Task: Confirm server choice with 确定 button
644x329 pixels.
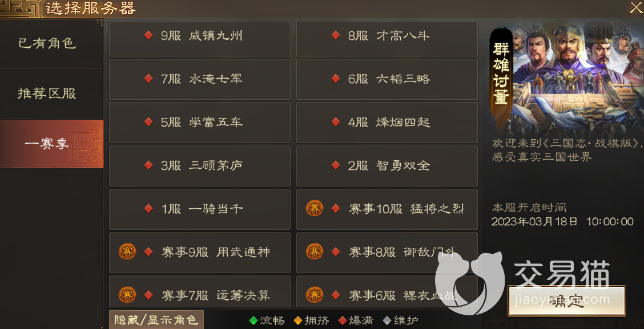Action: click(x=567, y=301)
